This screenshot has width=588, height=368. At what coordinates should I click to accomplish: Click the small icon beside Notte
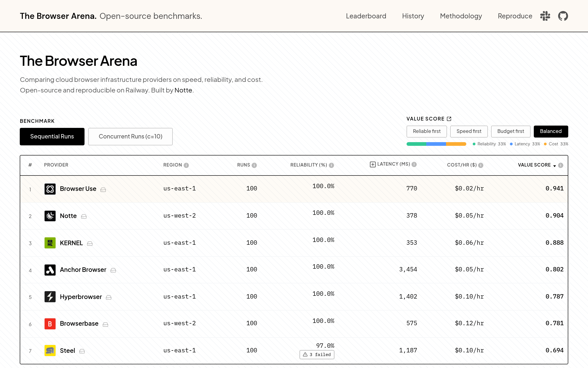[84, 216]
